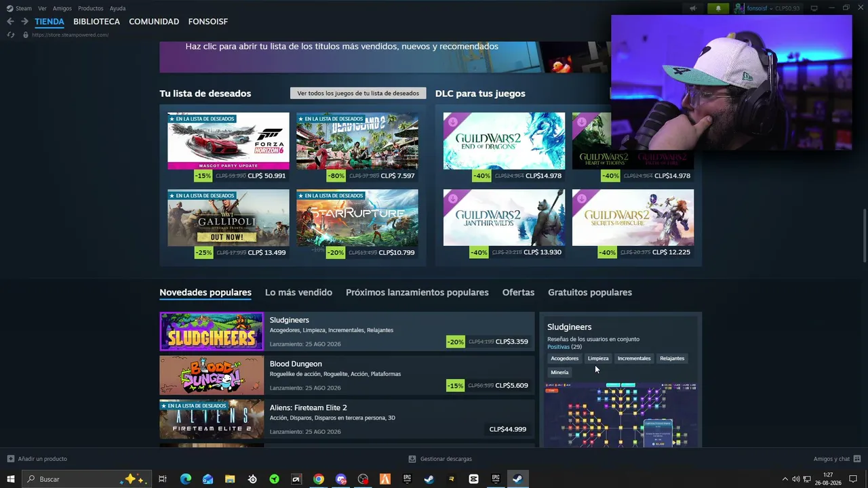Viewport: 868px width, 488px height.
Task: Open the StarRupture wishlist thumbnail
Action: (x=357, y=218)
